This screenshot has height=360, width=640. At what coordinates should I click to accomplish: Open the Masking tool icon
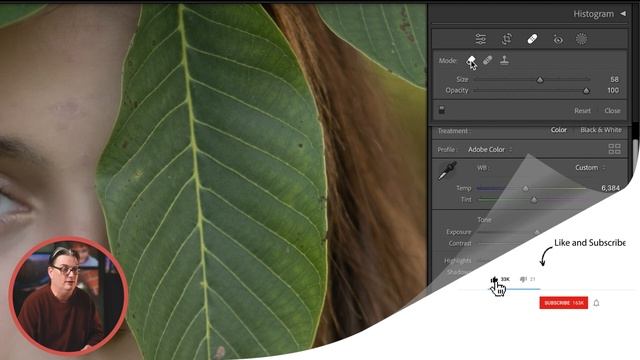pos(581,39)
